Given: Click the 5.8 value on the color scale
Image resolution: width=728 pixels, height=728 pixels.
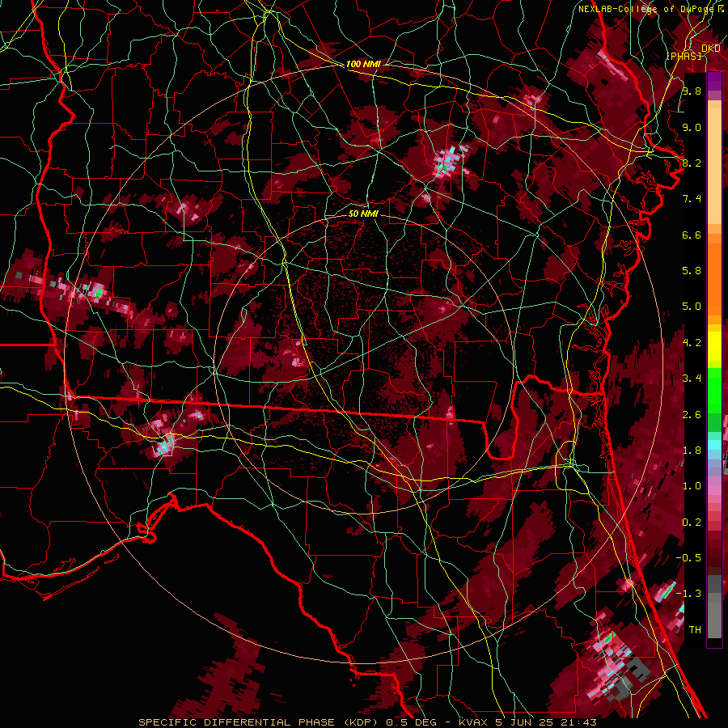Looking at the screenshot, I should tap(692, 271).
